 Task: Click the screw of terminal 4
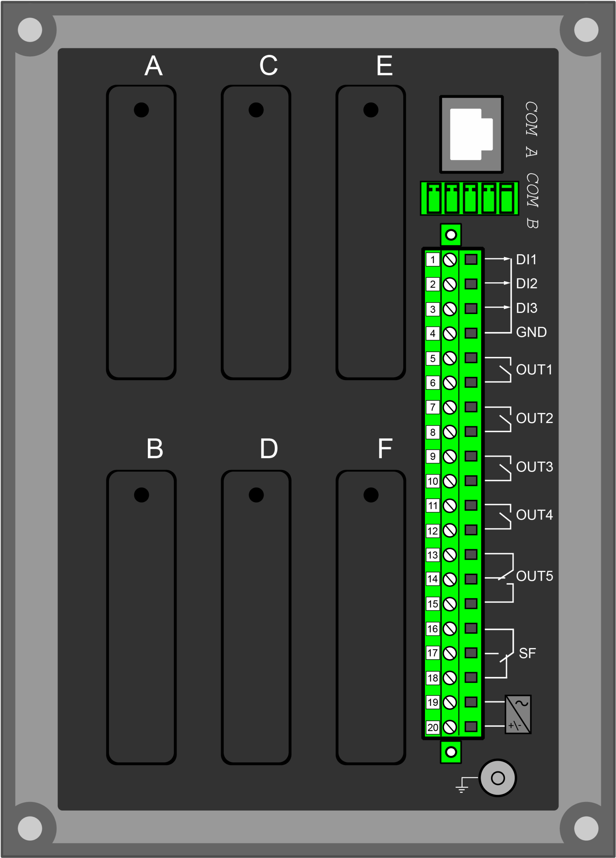(449, 334)
